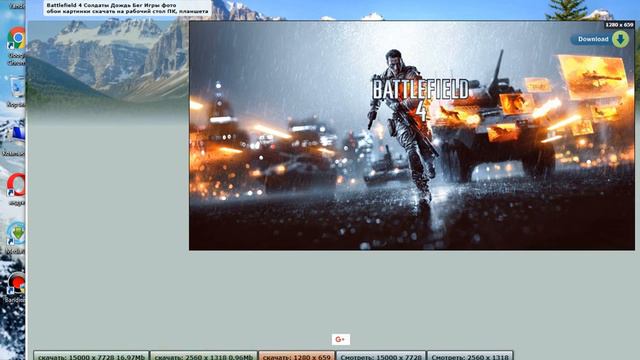View the 2560 x 1318 image via Смотреть
This screenshot has width=640, height=360.
point(470,356)
